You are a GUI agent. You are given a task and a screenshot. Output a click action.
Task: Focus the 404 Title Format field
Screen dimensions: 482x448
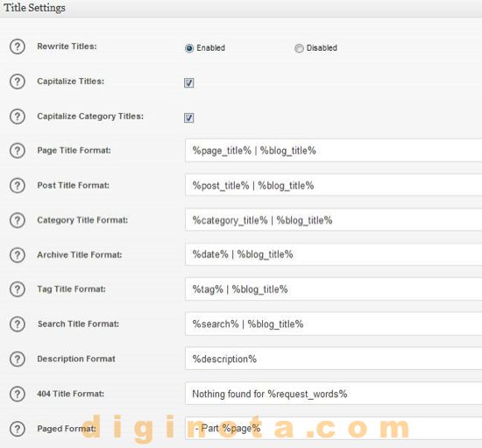[334, 394]
